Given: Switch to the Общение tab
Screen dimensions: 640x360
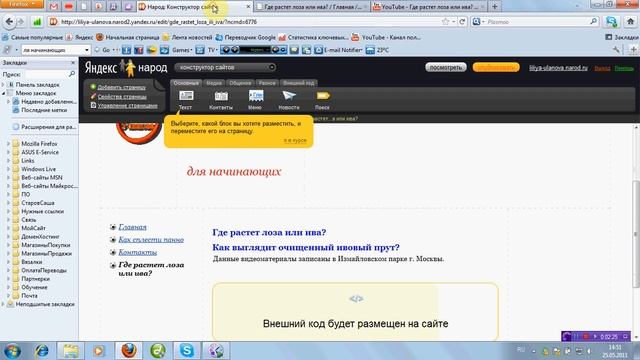Looking at the screenshot, I should 240,83.
